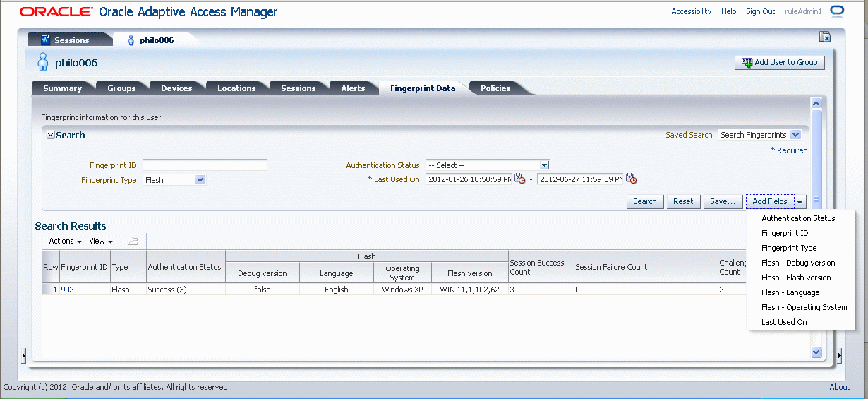Choose Fingerprint ID from Add Fields menu
This screenshot has height=399, width=868.
point(785,233)
